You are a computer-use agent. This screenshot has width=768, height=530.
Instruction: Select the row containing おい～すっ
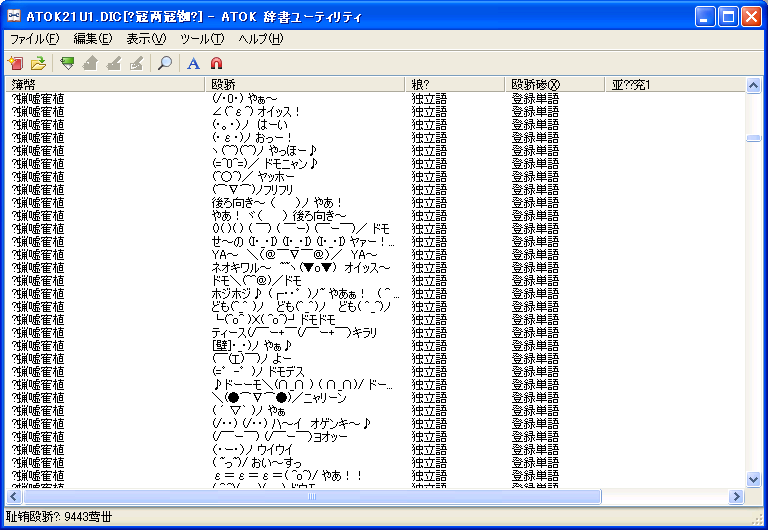[x=375, y=462]
